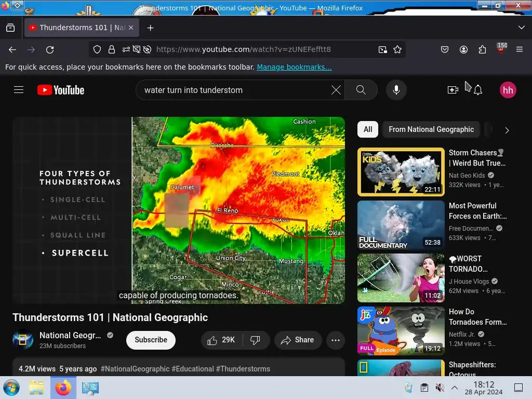Share the video
This screenshot has height=399, width=532.
[298, 340]
